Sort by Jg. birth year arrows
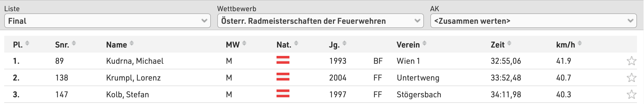The width and height of the screenshot is (644, 104). 344,43
